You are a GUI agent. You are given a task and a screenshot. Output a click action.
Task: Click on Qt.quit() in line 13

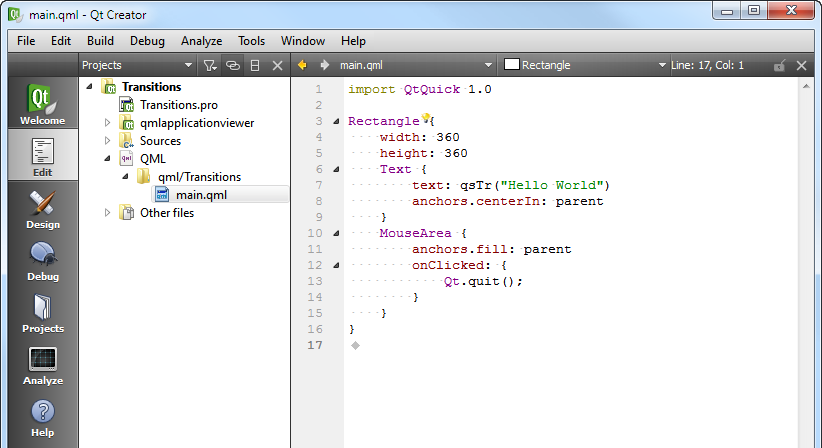click(x=483, y=281)
